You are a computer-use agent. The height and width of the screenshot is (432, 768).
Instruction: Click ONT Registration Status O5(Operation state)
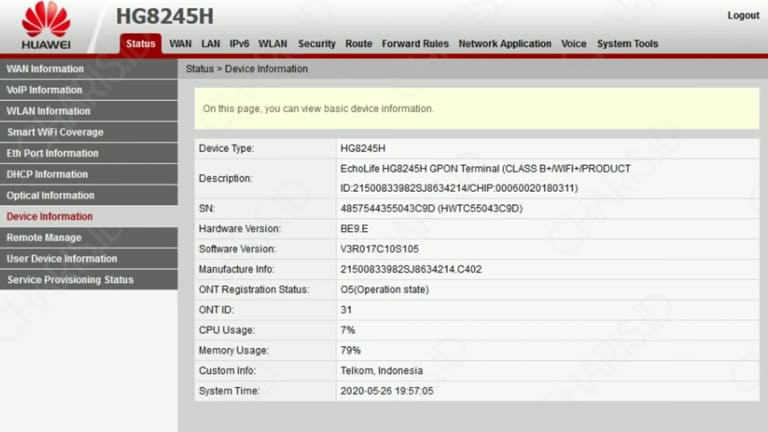click(384, 290)
